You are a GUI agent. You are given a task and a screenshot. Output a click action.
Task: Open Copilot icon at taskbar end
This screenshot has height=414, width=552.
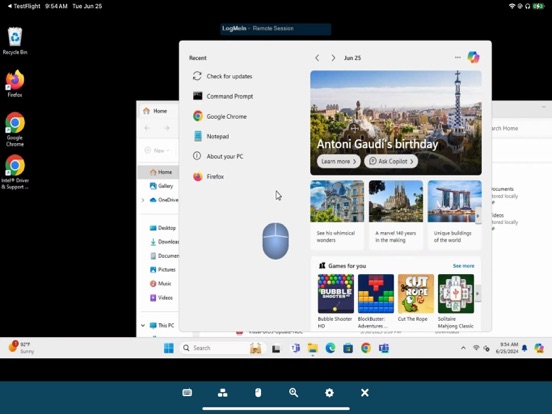(x=539, y=348)
